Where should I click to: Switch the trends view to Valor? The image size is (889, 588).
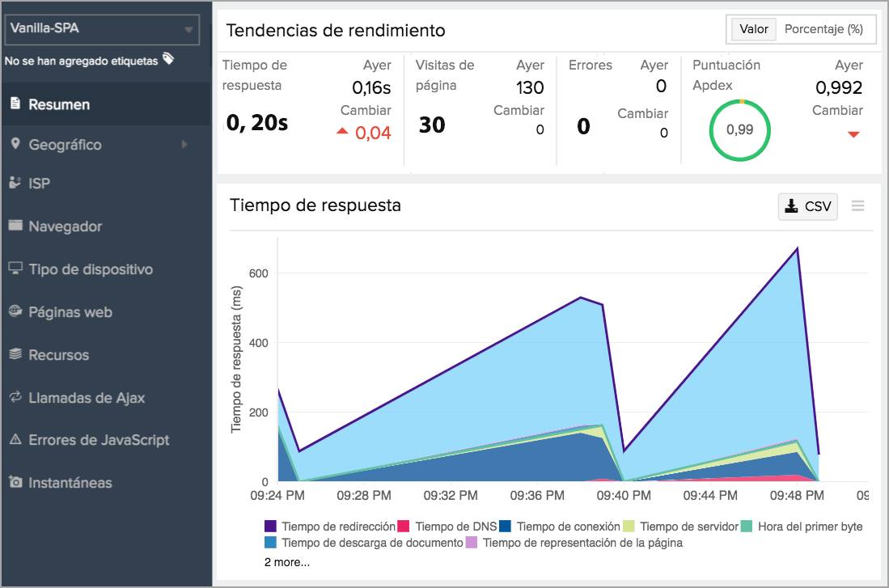(753, 29)
